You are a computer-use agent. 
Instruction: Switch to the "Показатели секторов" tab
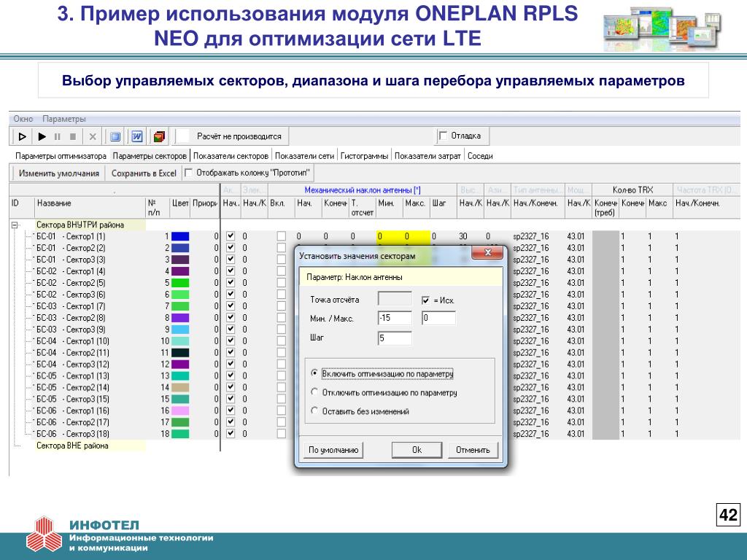(x=231, y=156)
